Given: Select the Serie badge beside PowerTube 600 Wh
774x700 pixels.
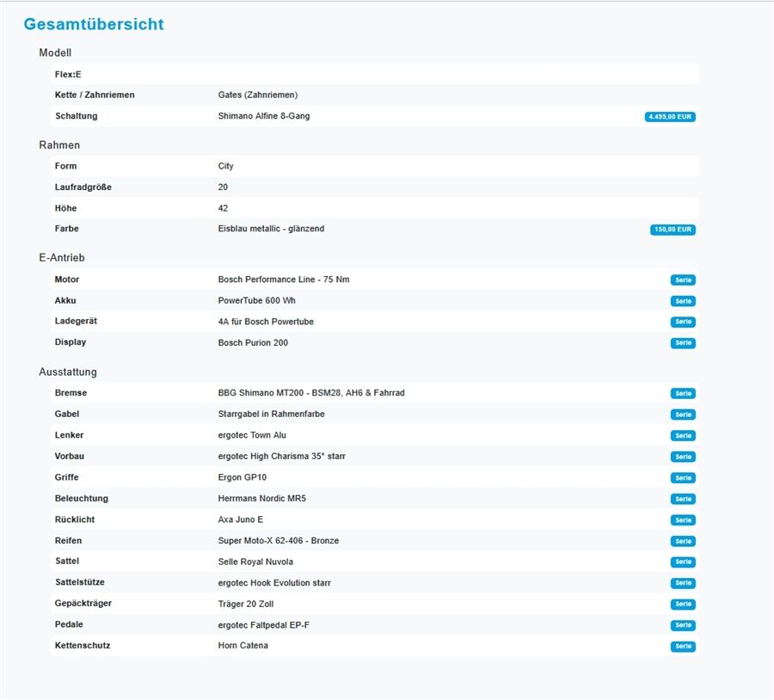Looking at the screenshot, I should [683, 301].
